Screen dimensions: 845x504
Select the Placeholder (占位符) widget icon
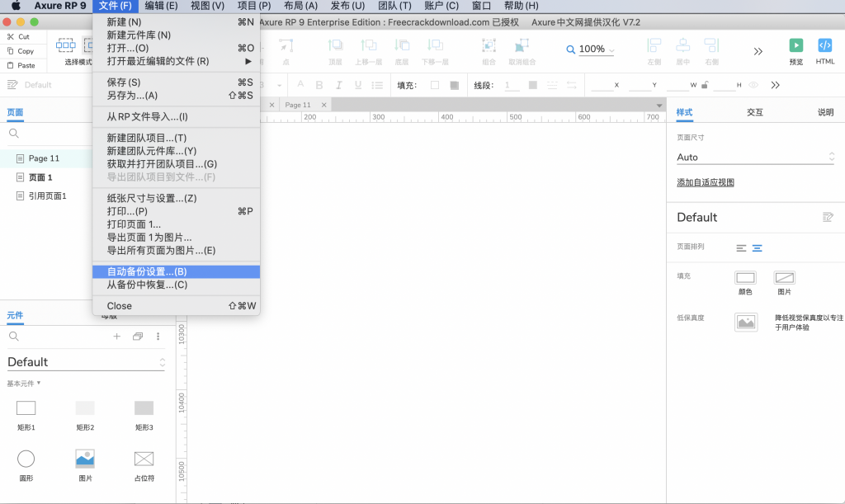click(x=144, y=459)
